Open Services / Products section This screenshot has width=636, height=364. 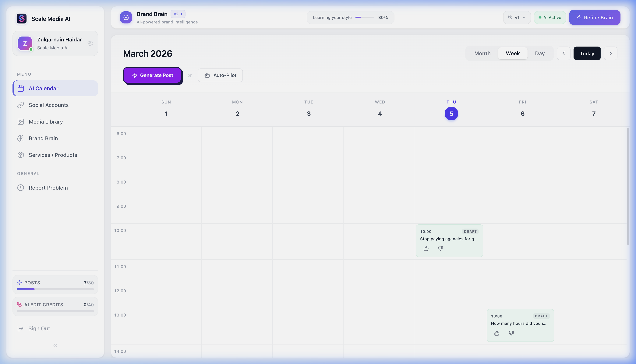click(x=53, y=155)
